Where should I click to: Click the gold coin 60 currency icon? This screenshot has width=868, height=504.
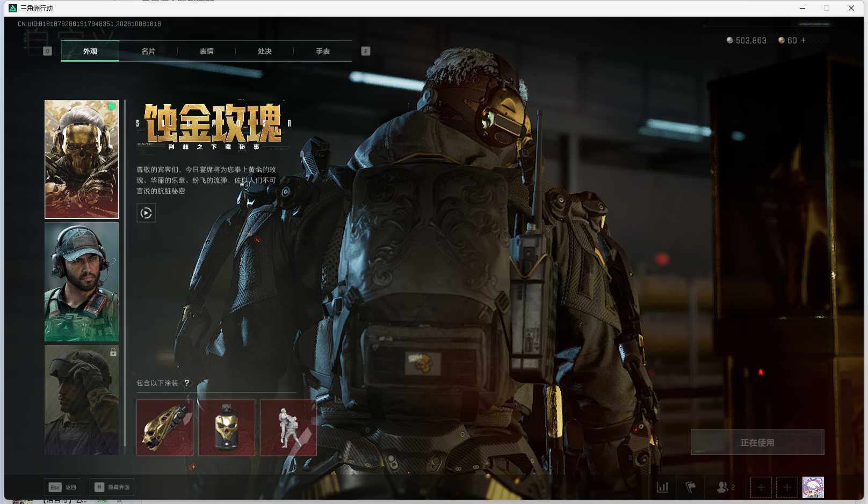[x=782, y=40]
